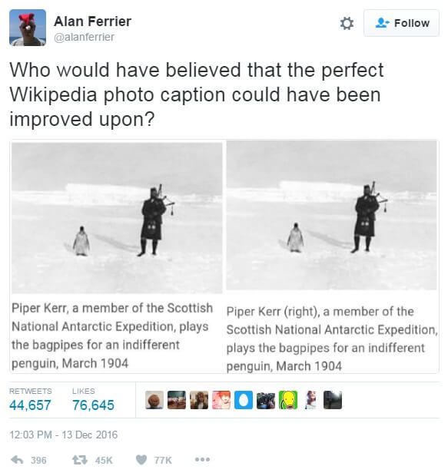The height and width of the screenshot is (476, 448).
Task: Click the Alan Ferrier display name
Action: coord(93,21)
